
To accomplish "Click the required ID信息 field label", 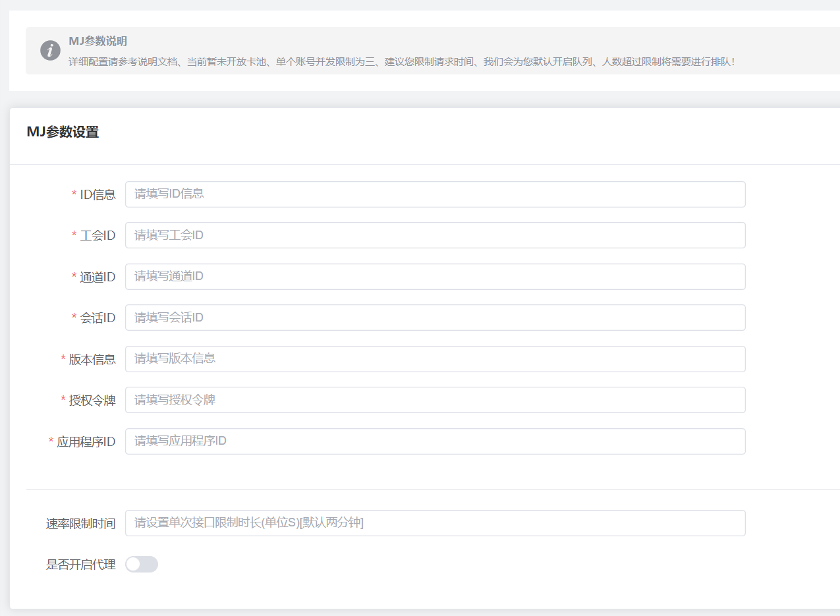I will pyautogui.click(x=98, y=194).
